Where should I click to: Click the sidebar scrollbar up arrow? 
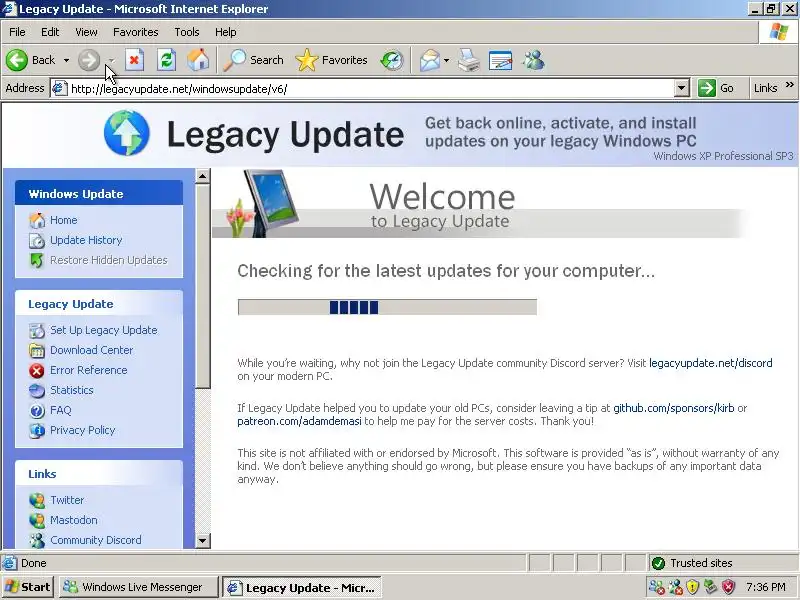pyautogui.click(x=203, y=177)
